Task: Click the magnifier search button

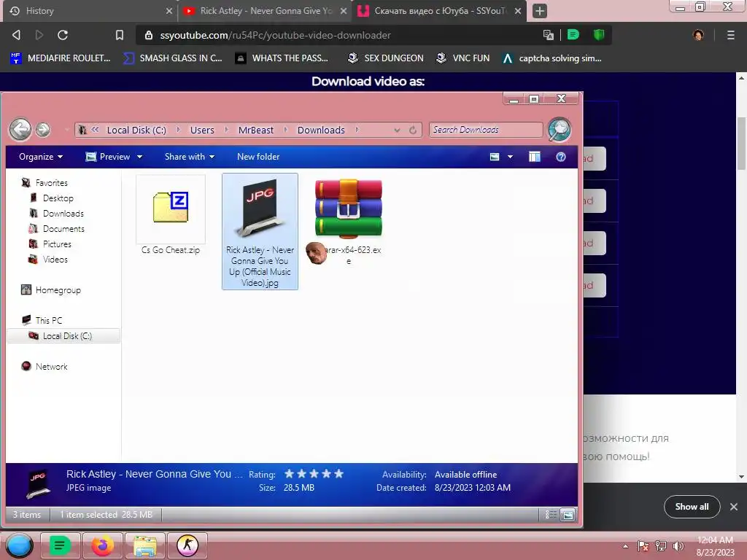Action: pyautogui.click(x=560, y=129)
